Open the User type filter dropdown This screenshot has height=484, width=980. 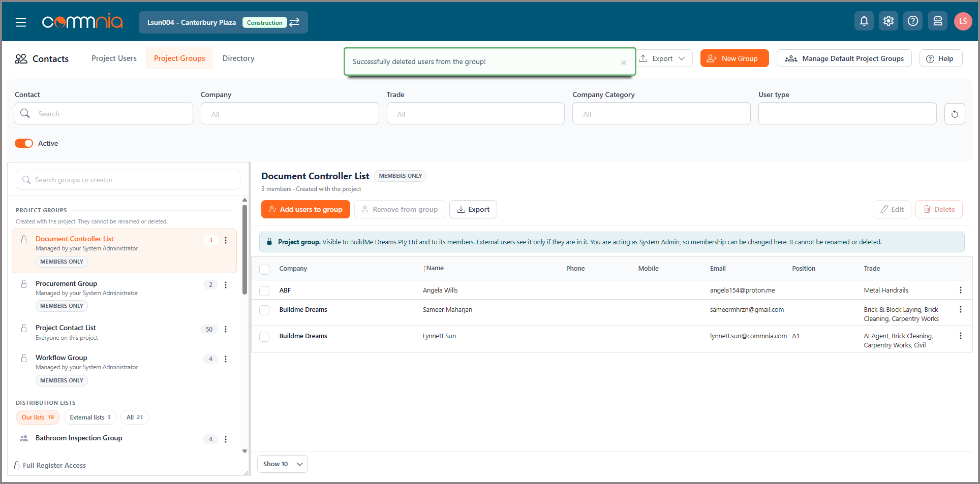(847, 114)
